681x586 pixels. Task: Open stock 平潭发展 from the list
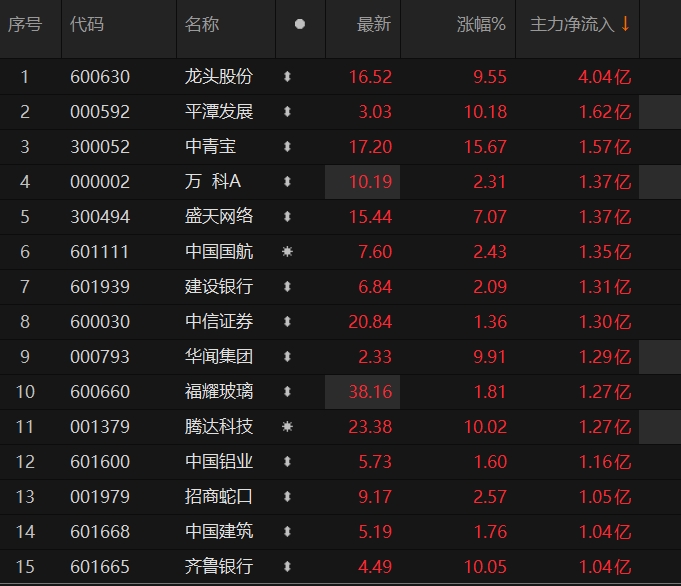pyautogui.click(x=219, y=112)
